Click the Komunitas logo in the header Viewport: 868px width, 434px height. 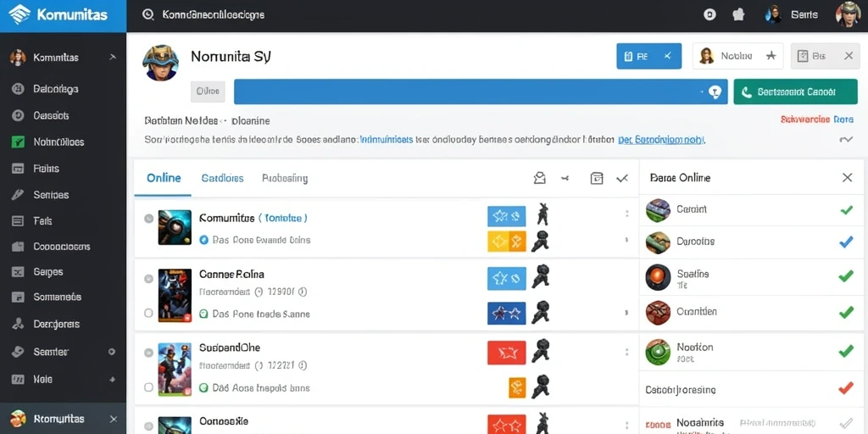[58, 15]
